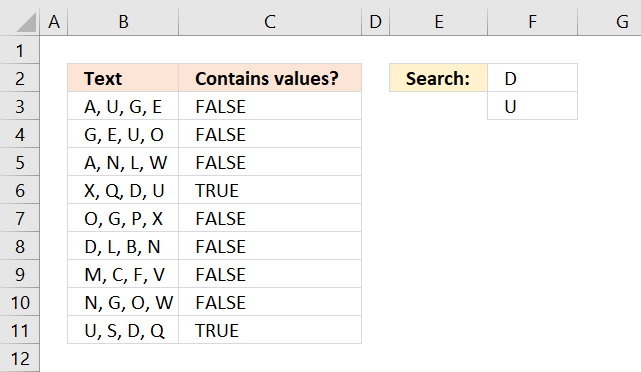The height and width of the screenshot is (372, 641).
Task: Select row 1 header
Action: click(x=20, y=50)
